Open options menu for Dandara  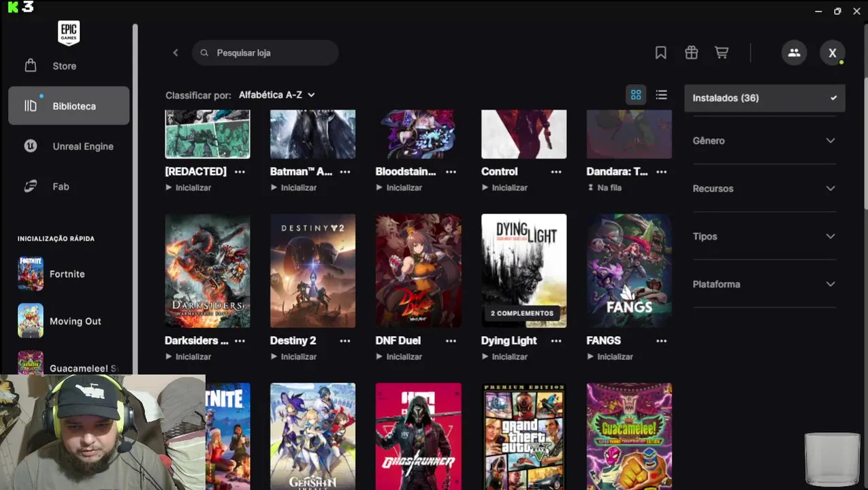coord(662,171)
